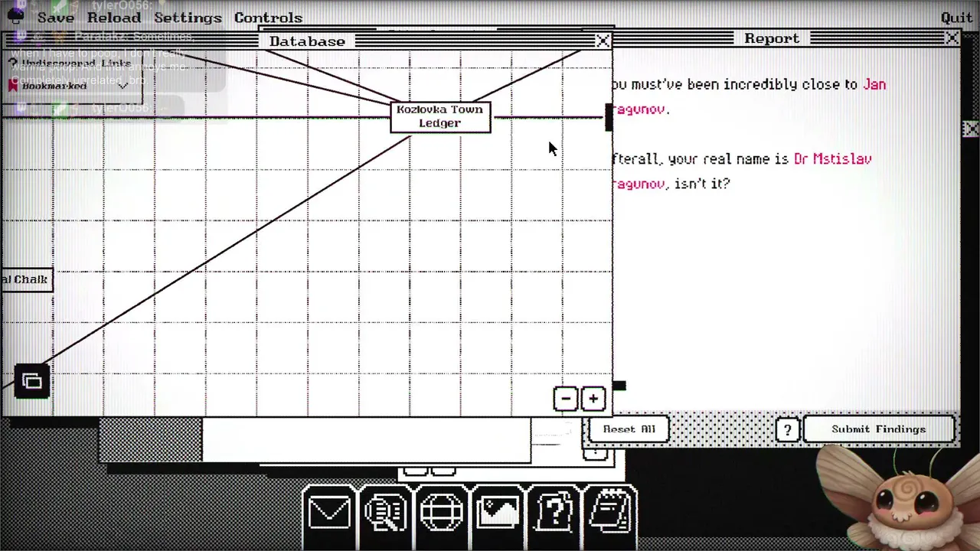Open the Reload menu

pos(114,18)
